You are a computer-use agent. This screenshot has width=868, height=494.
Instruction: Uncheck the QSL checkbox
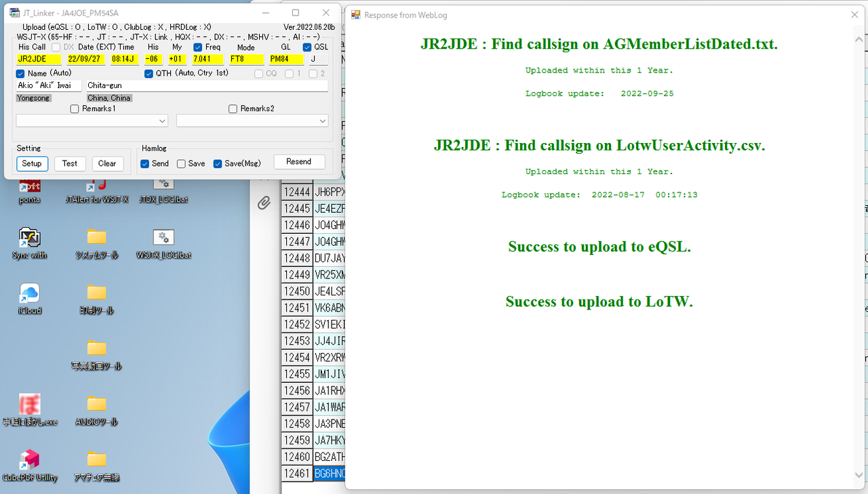coord(307,47)
